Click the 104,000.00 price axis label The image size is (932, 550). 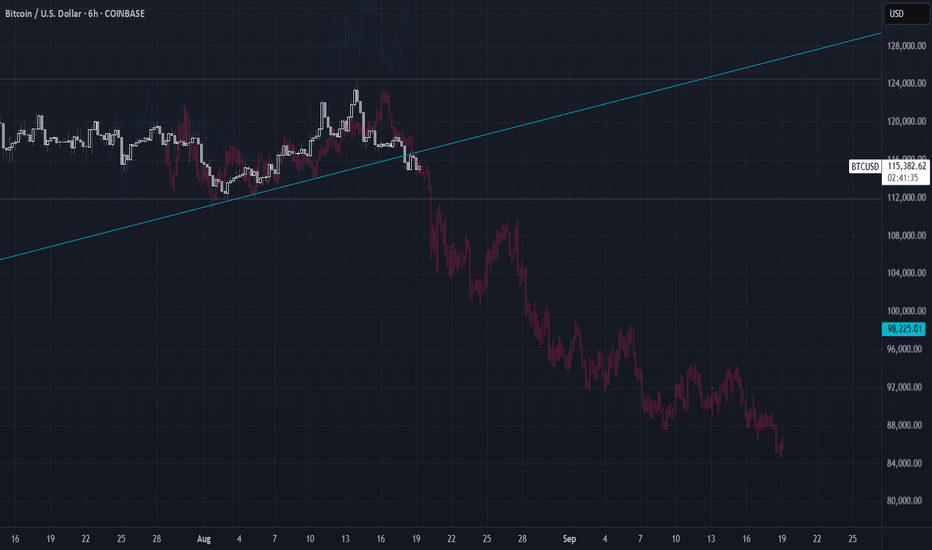[x=906, y=273]
